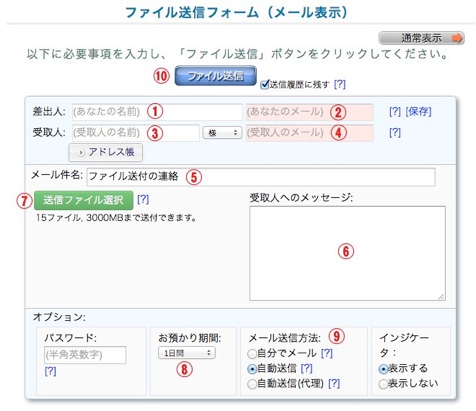Open help link beside 送信ファイル選択
This screenshot has height=411, width=476.
(143, 199)
